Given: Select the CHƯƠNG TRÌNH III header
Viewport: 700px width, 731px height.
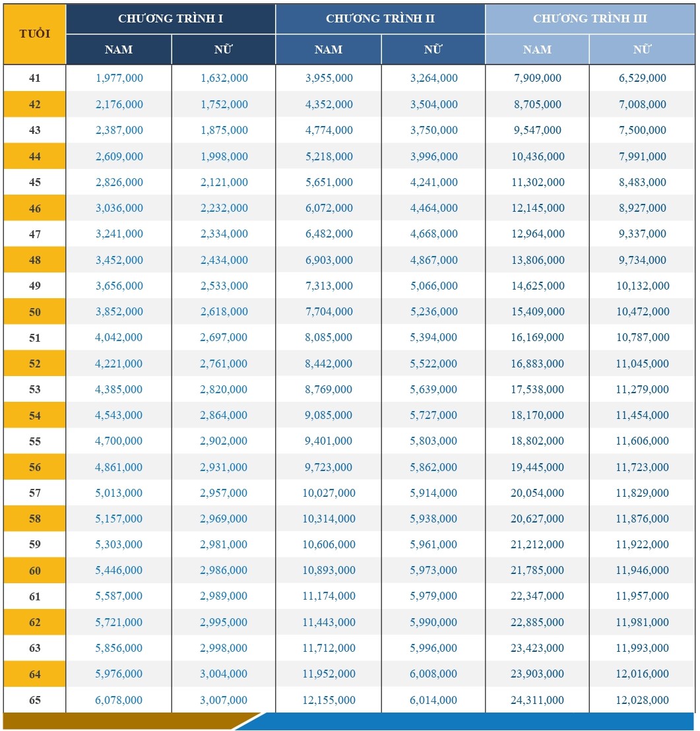Looking at the screenshot, I should coord(590,19).
